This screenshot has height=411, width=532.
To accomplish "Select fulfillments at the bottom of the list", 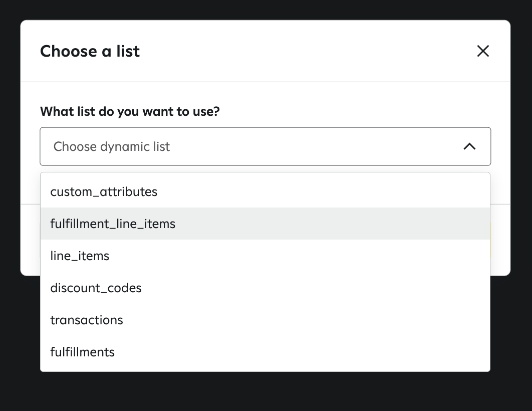I will click(83, 352).
